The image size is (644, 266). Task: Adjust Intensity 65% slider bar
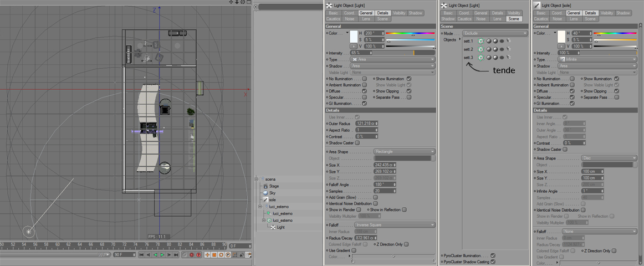[x=405, y=53]
